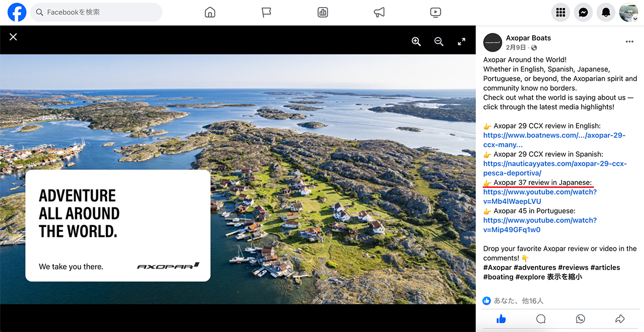
Task: Toggle the Like thumbs-up button
Action: (501, 319)
